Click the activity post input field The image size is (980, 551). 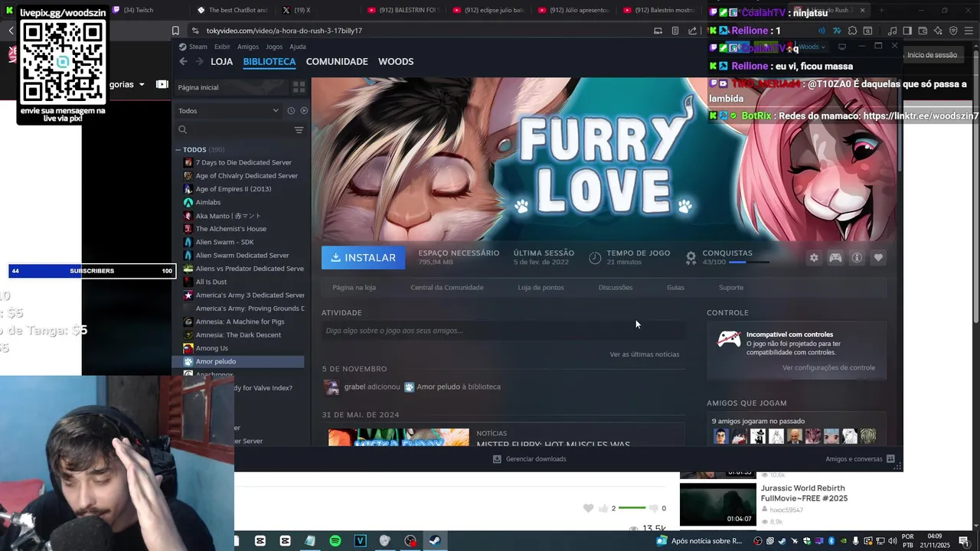503,331
